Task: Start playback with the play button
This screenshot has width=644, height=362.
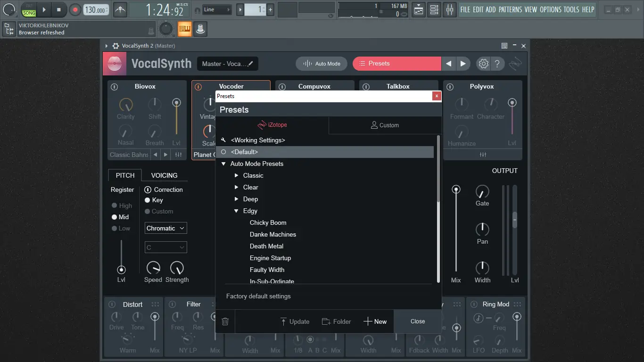Action: coord(44,9)
